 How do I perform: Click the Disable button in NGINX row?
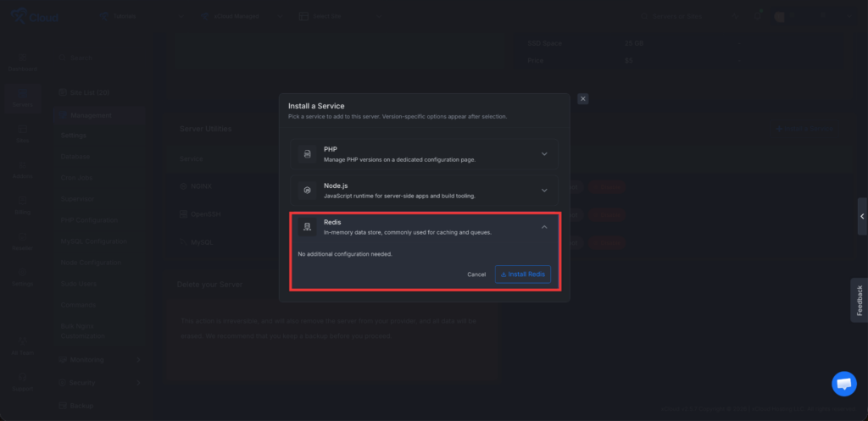607,187
